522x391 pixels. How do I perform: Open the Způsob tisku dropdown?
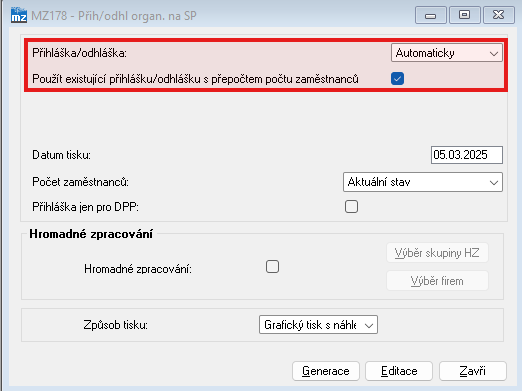(318, 325)
